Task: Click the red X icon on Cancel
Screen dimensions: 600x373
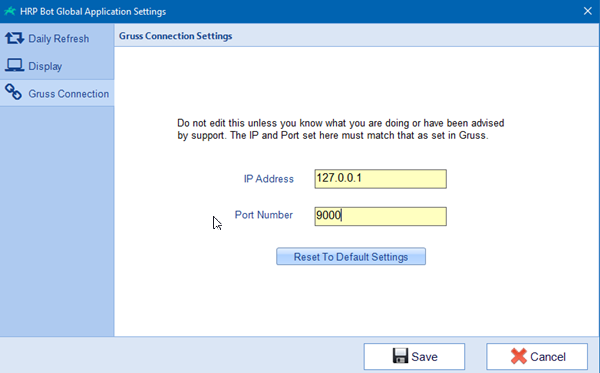Action: tap(518, 356)
